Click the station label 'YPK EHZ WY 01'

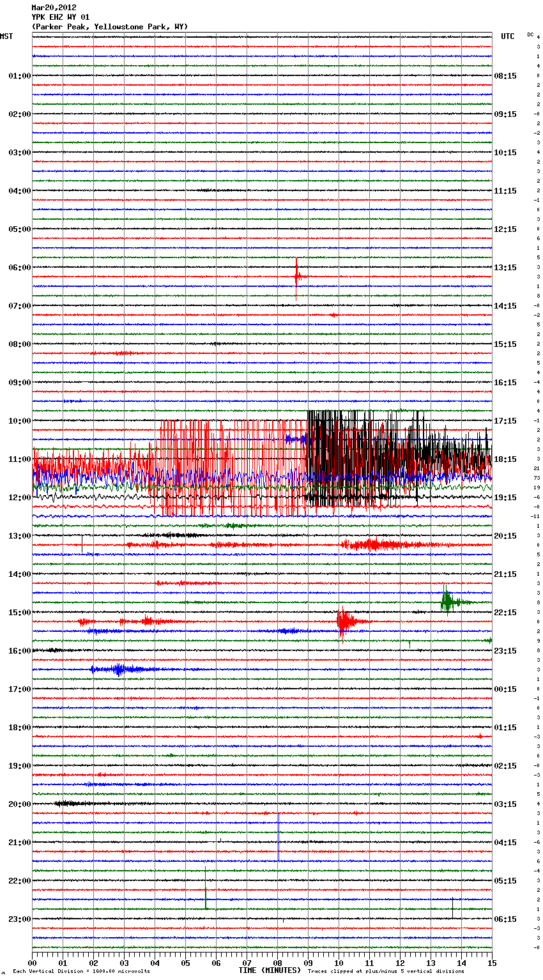[61, 17]
